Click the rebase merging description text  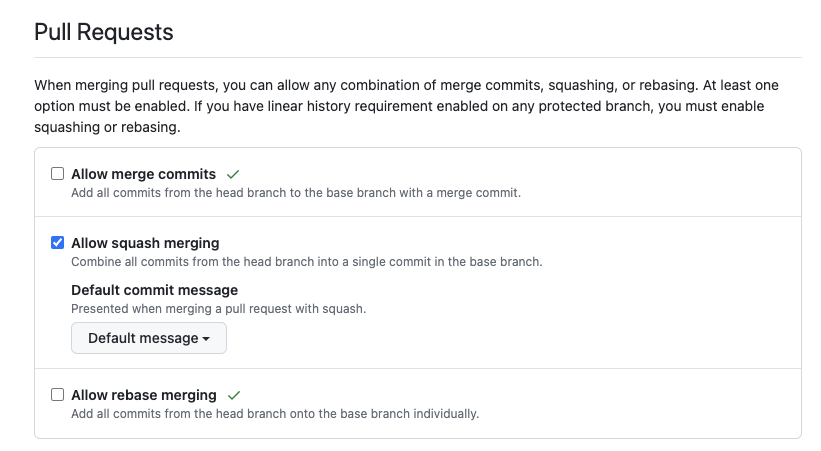[x=275, y=414]
